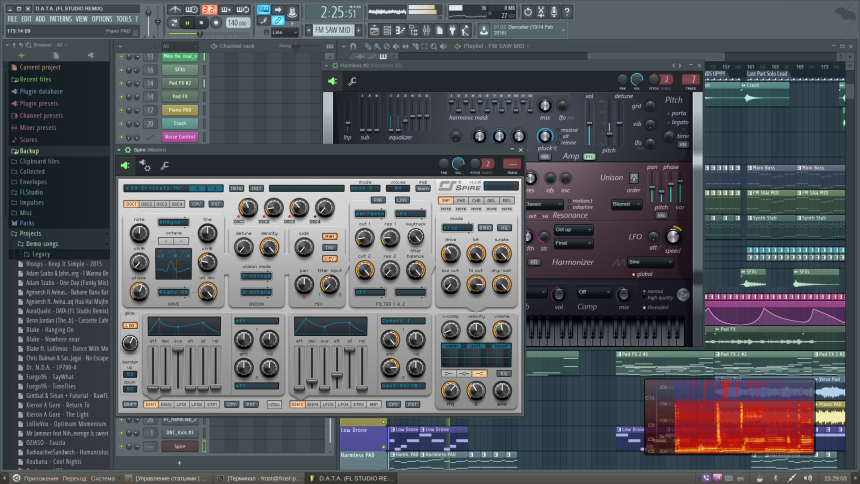Open the content library download icon
860x484 pixels.
click(484, 30)
